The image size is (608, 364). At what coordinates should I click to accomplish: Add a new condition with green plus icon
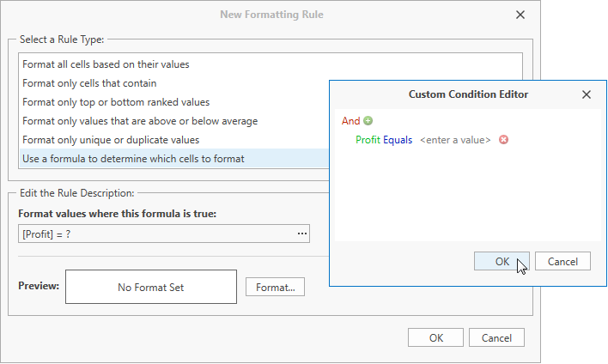pyautogui.click(x=368, y=121)
